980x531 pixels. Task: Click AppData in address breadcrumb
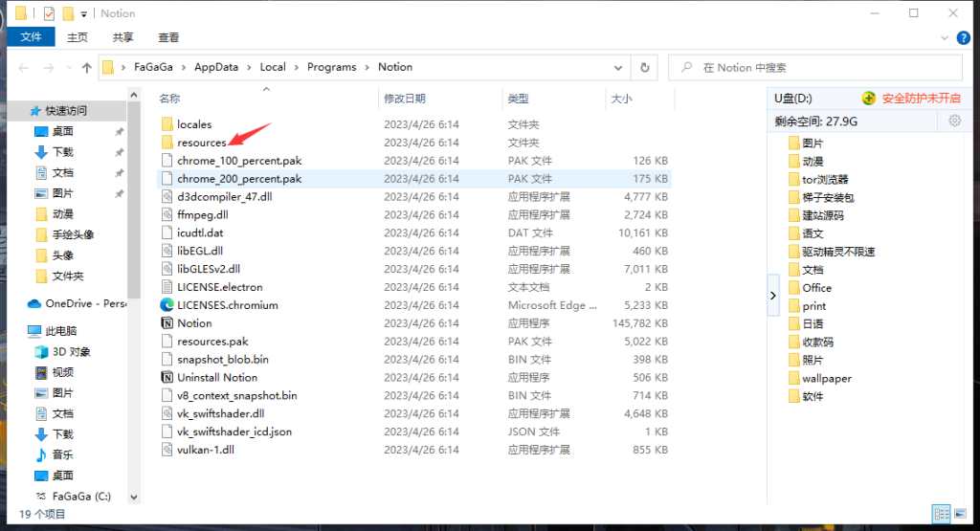pos(216,67)
